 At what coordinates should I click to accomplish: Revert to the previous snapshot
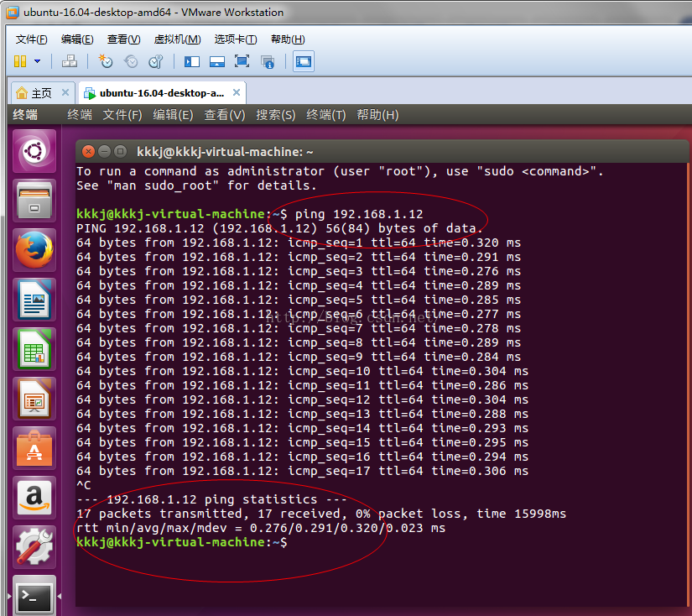point(131,61)
